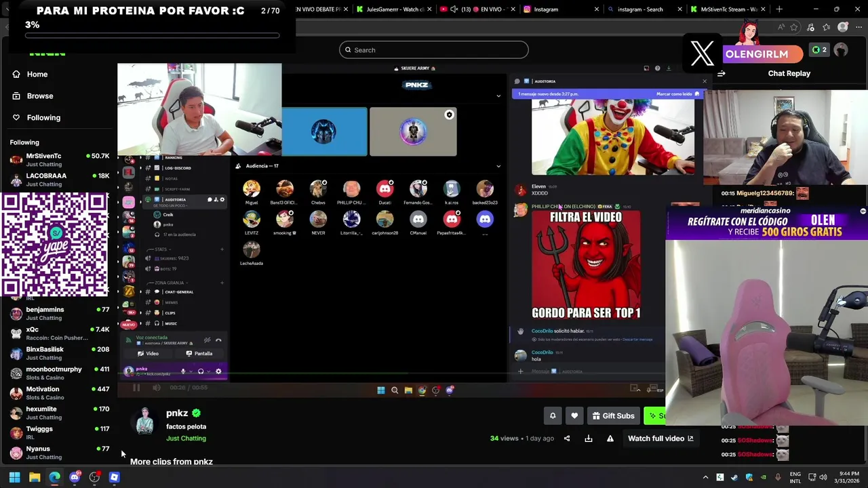The image size is (868, 488).
Task: Click the Kick search box
Action: [434, 49]
